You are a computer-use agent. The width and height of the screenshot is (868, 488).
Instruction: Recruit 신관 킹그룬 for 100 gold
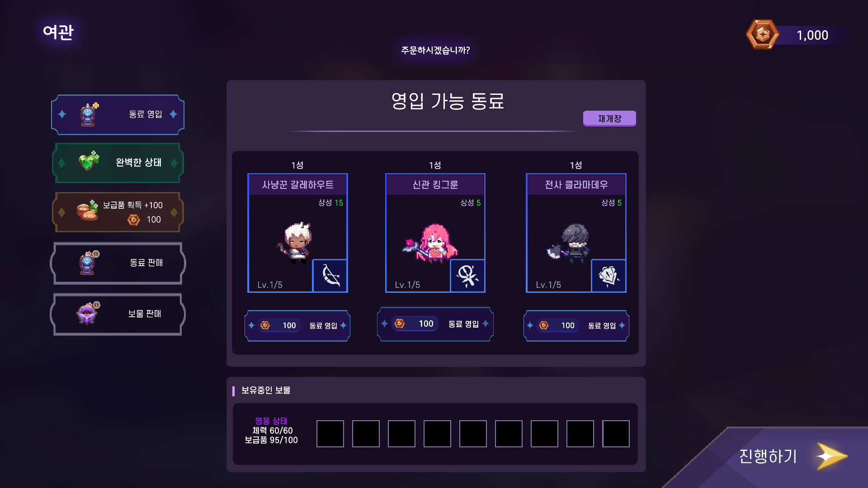435,324
